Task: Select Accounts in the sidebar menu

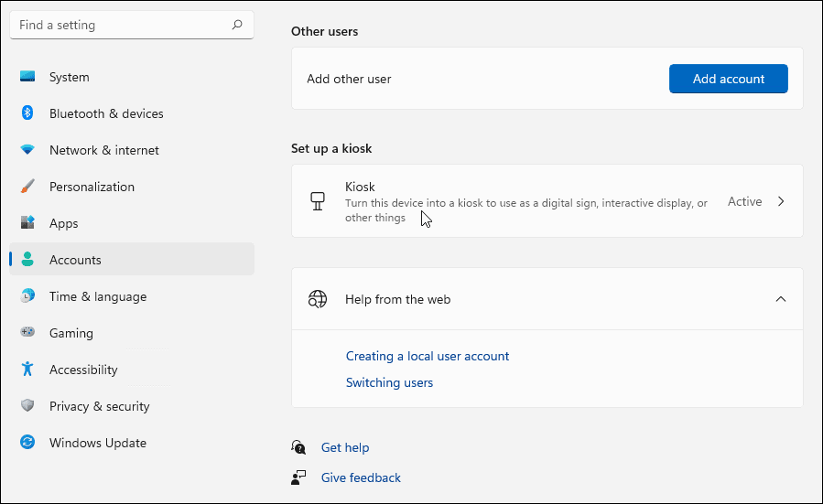Action: (x=75, y=260)
